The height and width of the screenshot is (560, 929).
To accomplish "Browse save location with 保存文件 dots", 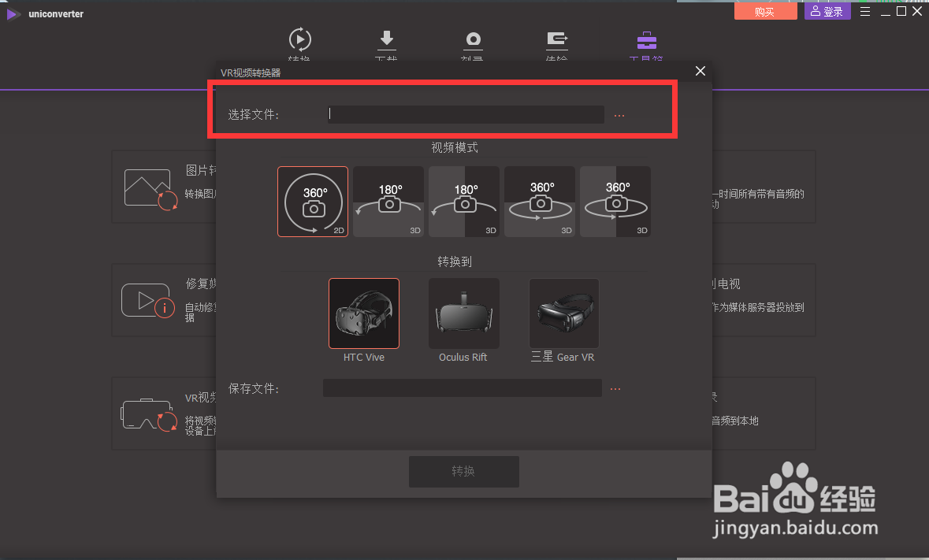I will pos(615,389).
